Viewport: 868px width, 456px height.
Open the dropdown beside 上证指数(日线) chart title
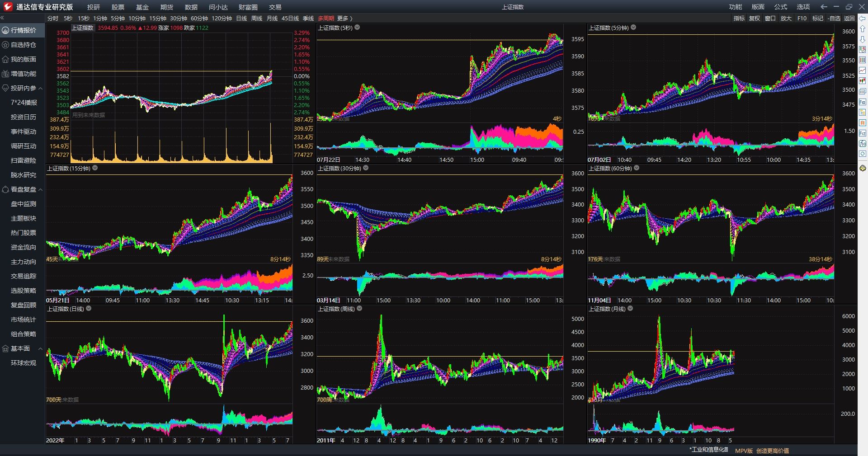coord(89,309)
